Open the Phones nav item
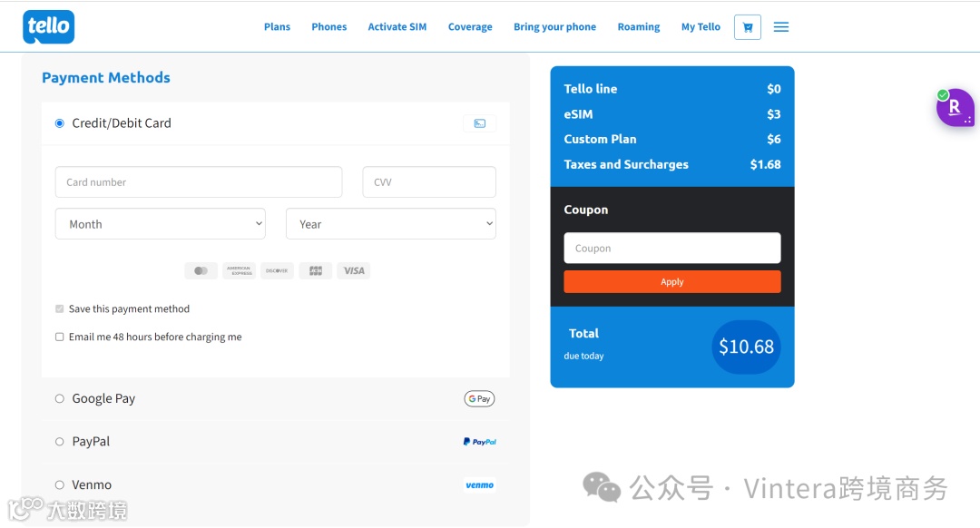Viewport: 980px width, 528px height. (x=329, y=27)
